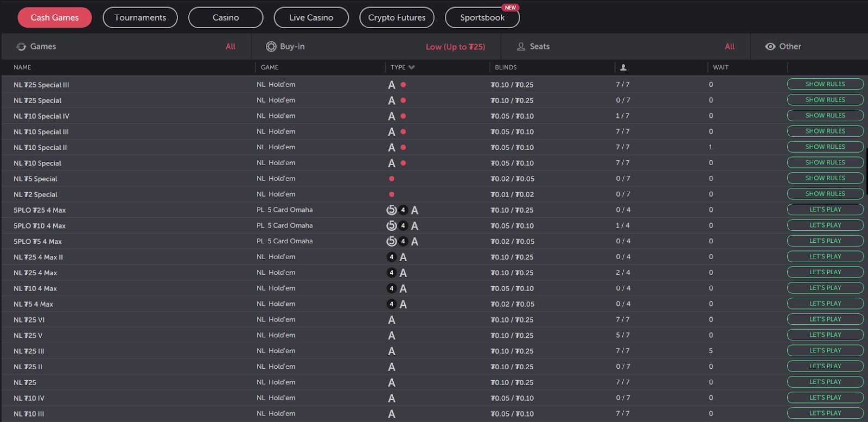The image size is (868, 422).
Task: Select the NL ₮25 table name
Action: (25, 382)
